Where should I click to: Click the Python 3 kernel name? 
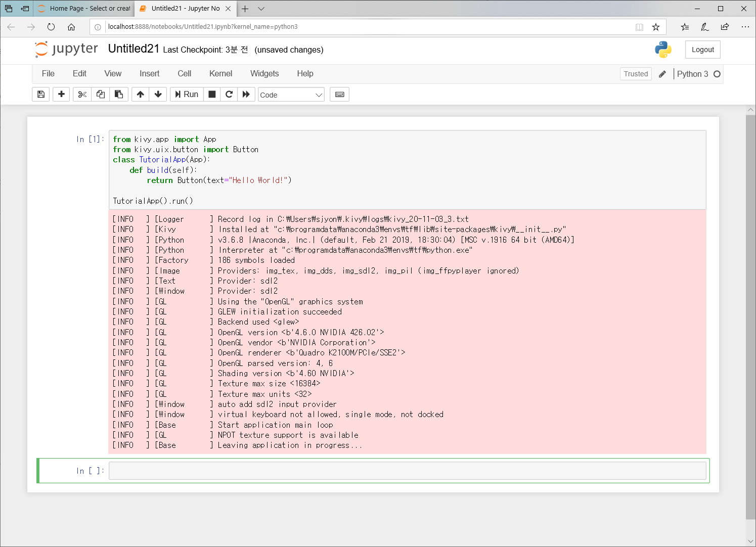(x=692, y=74)
